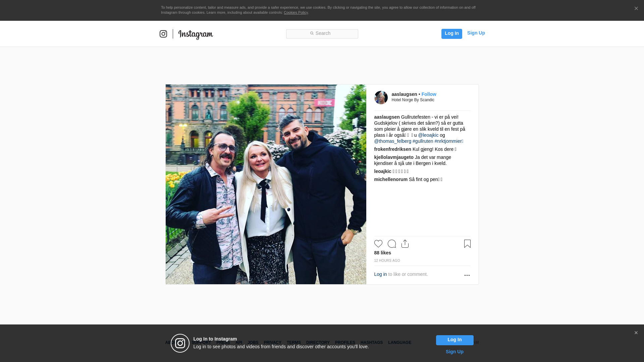Focus the Search input field
Viewport: 644px width, 362px height.
pos(322,34)
